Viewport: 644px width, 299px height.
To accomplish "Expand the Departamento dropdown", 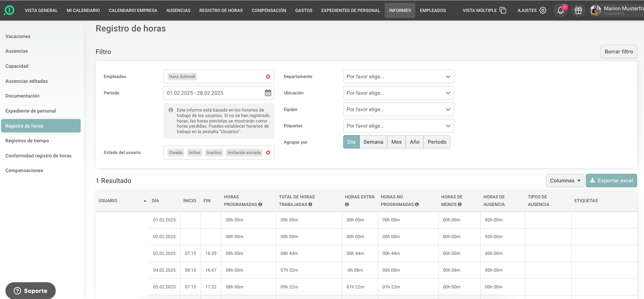I will 398,77.
